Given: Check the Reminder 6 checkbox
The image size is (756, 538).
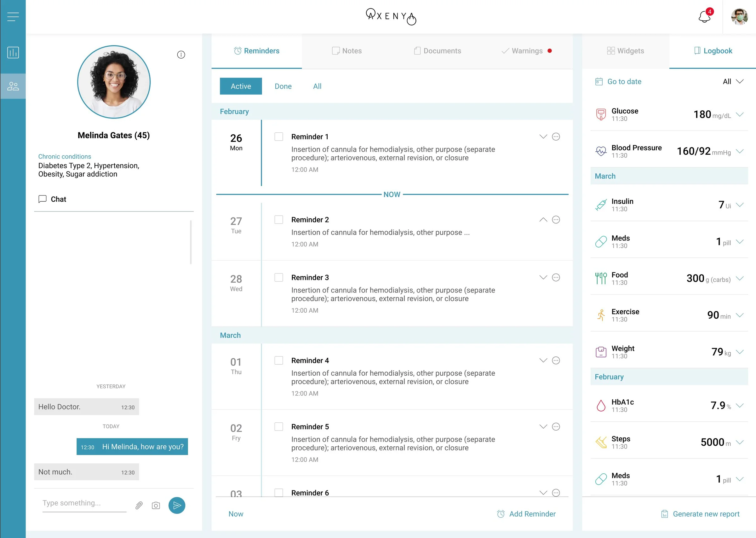Looking at the screenshot, I should pyautogui.click(x=279, y=493).
